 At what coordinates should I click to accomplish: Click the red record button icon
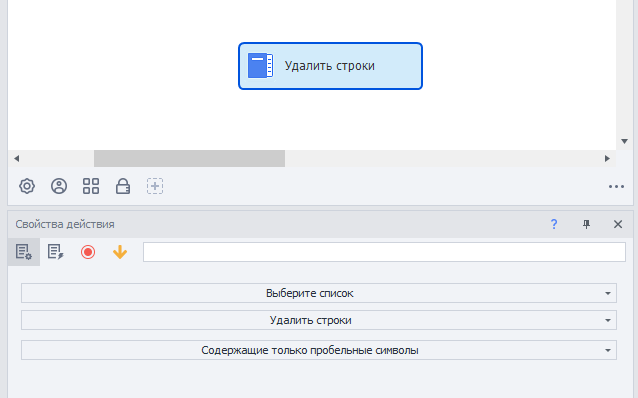pyautogui.click(x=88, y=252)
